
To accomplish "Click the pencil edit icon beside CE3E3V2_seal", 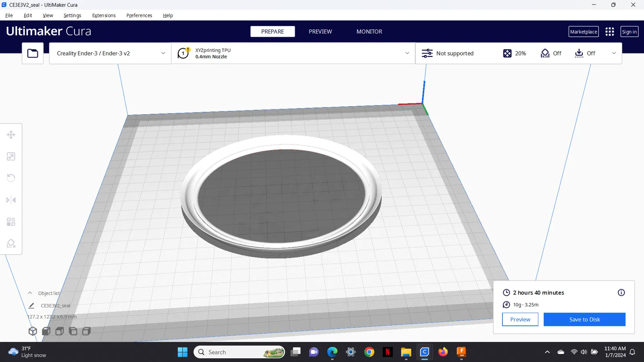I will [x=31, y=306].
